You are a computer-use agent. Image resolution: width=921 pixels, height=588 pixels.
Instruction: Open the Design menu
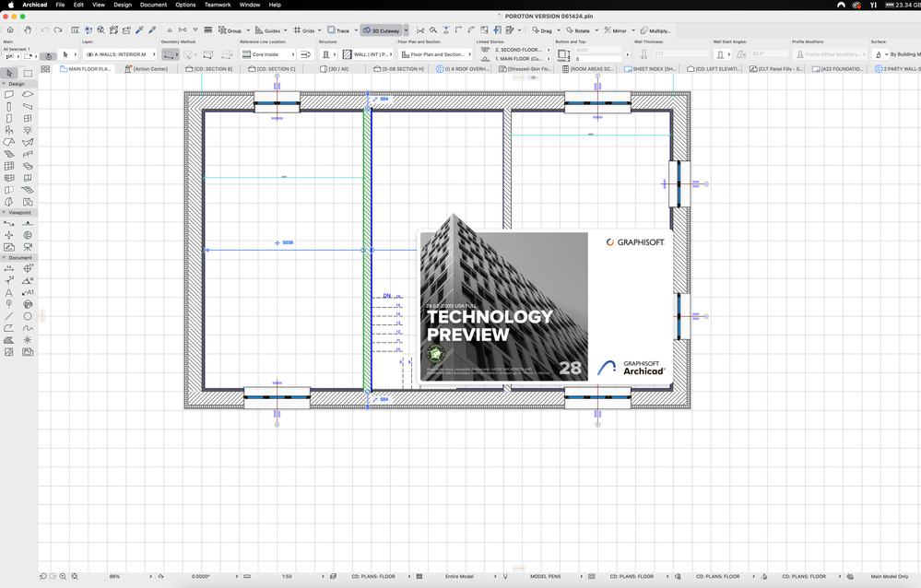coord(123,5)
